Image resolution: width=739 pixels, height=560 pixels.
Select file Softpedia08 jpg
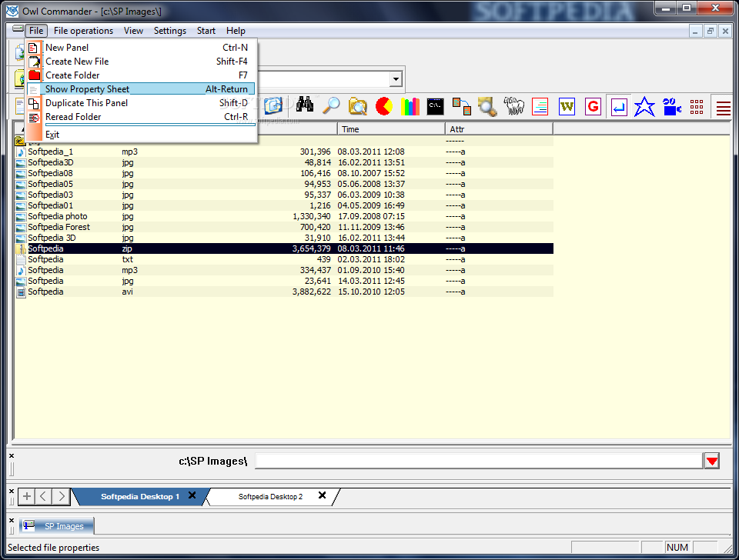point(284,173)
